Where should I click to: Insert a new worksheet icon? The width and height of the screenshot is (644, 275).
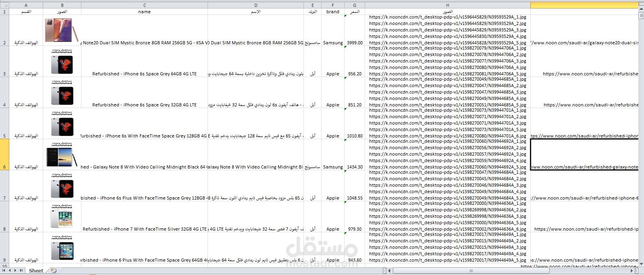pos(54,271)
